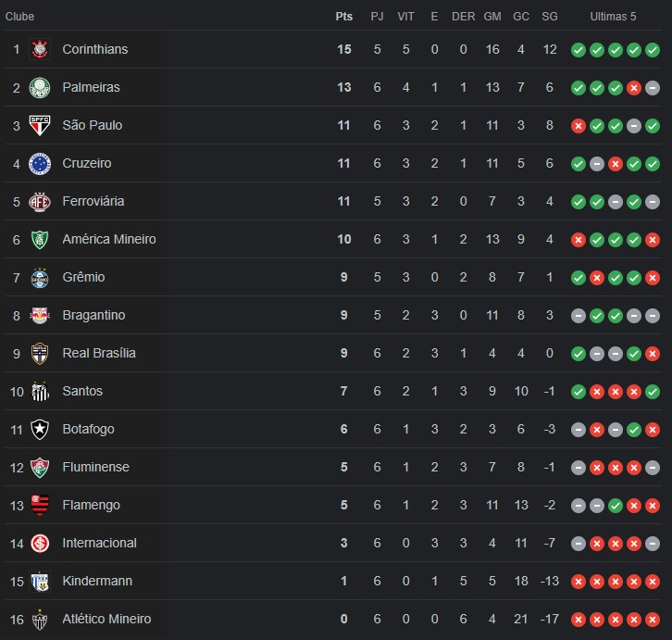Click the Clube column header
This screenshot has width=672, height=640.
19,17
